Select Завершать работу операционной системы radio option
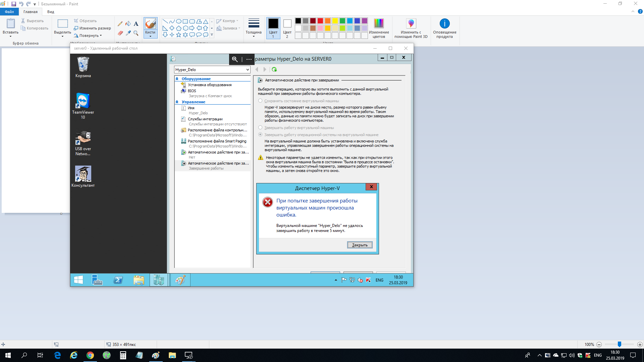This screenshot has width=644, height=362. tap(260, 134)
